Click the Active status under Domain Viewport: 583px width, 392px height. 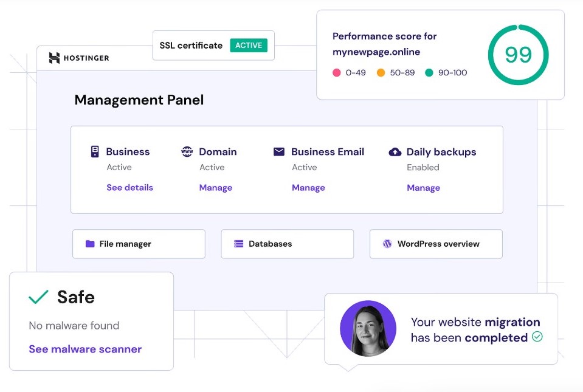click(x=212, y=167)
